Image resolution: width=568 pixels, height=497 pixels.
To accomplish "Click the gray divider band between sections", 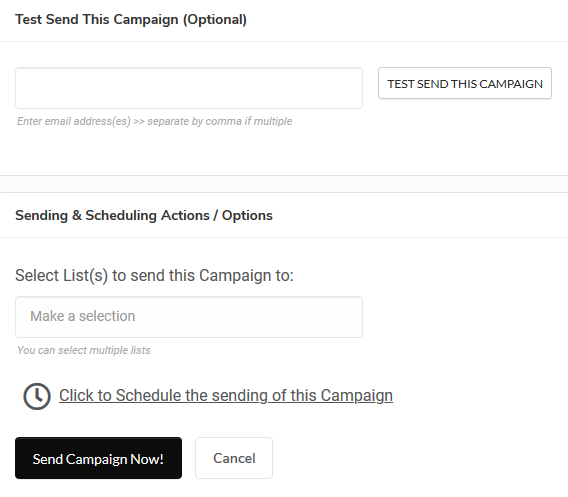I will (284, 184).
